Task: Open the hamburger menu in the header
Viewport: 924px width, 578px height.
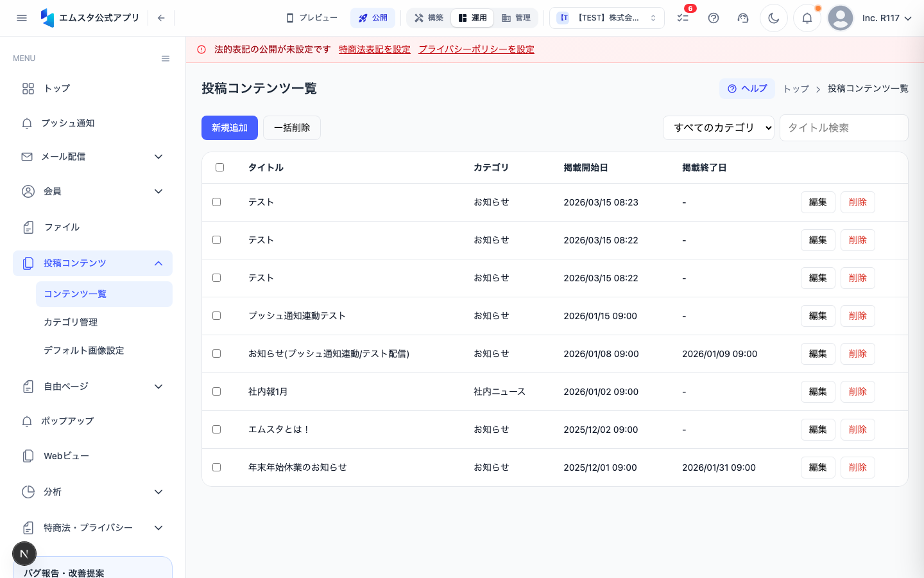Action: coord(22,18)
